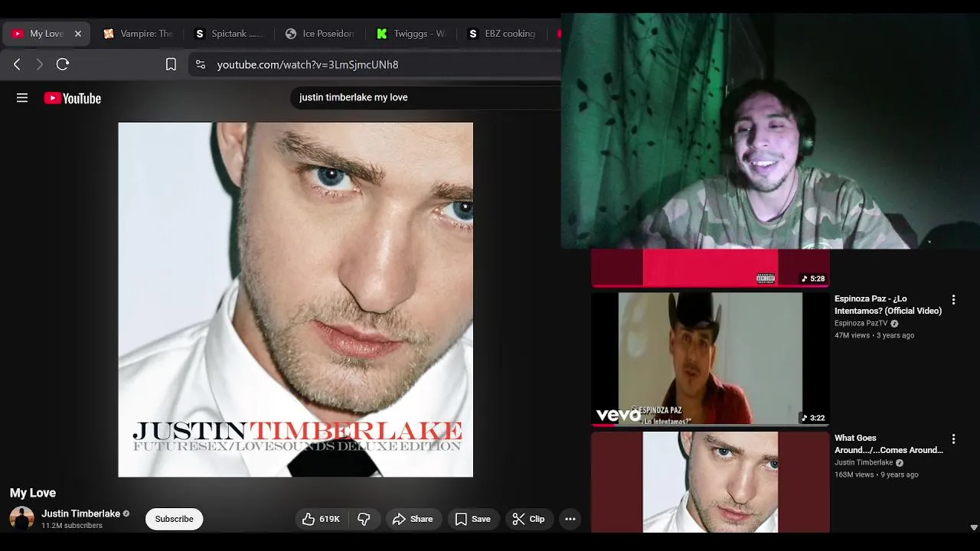This screenshot has width=980, height=551.
Task: Click the album cover video player
Action: pos(296,299)
